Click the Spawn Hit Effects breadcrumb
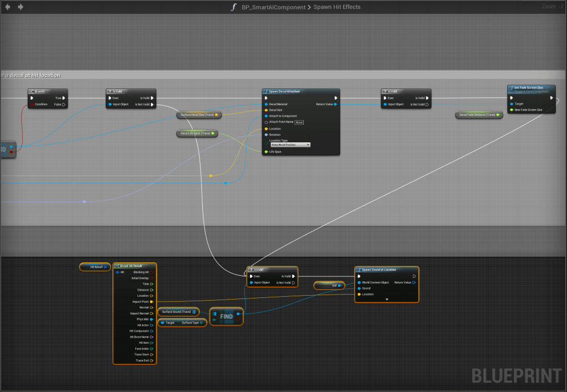567x392 pixels. [x=337, y=7]
